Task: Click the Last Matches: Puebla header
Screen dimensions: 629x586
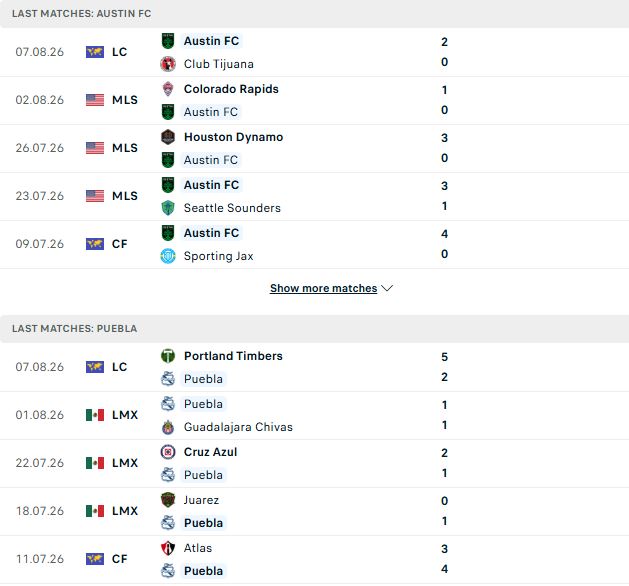Action: [x=75, y=328]
